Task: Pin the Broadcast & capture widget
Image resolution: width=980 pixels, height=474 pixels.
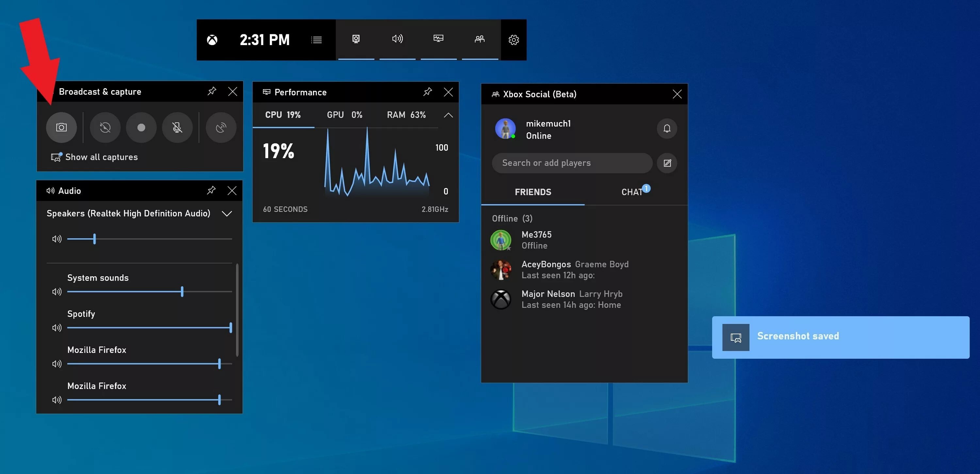Action: pos(212,91)
